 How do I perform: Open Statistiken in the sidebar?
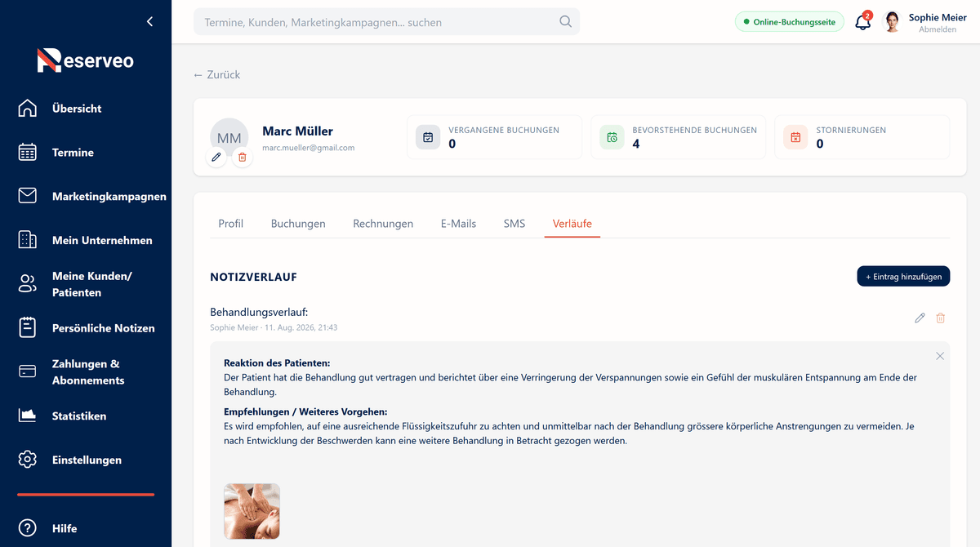(79, 416)
